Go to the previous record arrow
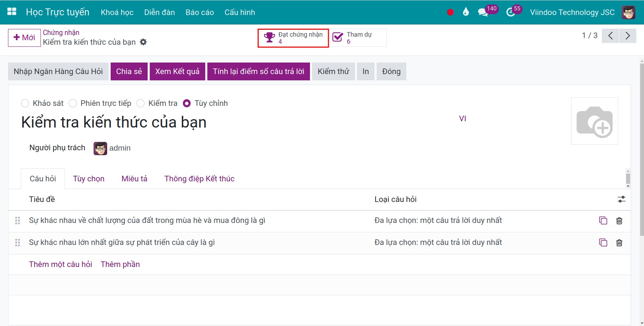The height and width of the screenshot is (326, 644). pos(610,36)
